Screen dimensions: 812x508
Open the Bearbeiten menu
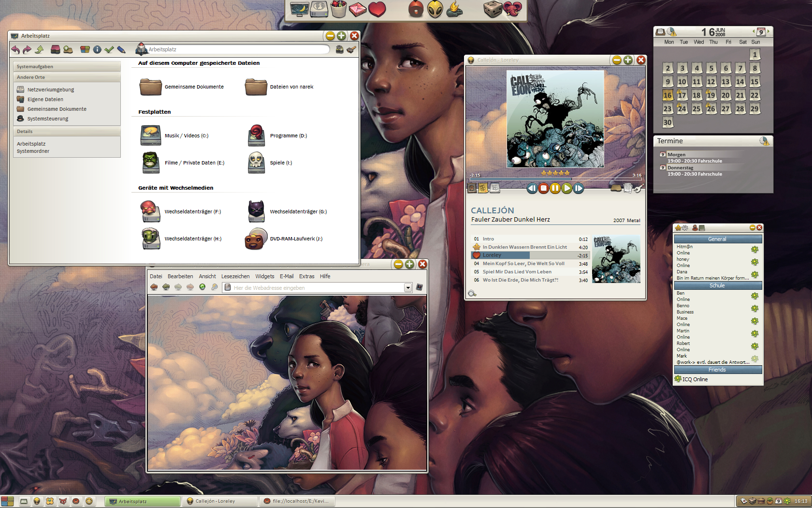coord(180,276)
